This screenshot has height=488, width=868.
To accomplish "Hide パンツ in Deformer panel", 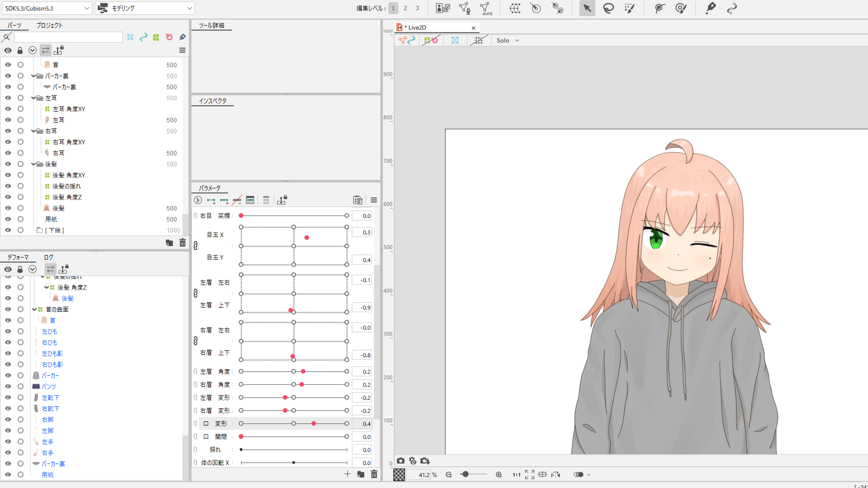I will [8, 387].
